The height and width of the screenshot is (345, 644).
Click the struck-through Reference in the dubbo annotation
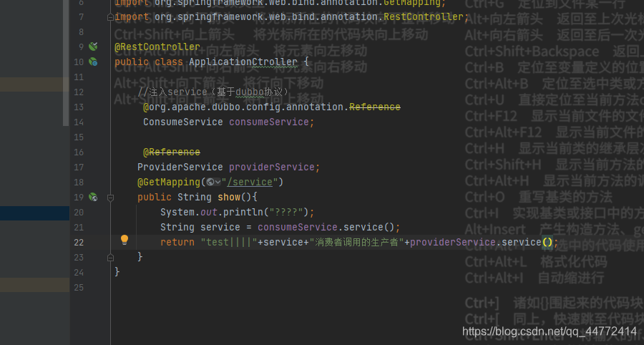click(x=374, y=107)
